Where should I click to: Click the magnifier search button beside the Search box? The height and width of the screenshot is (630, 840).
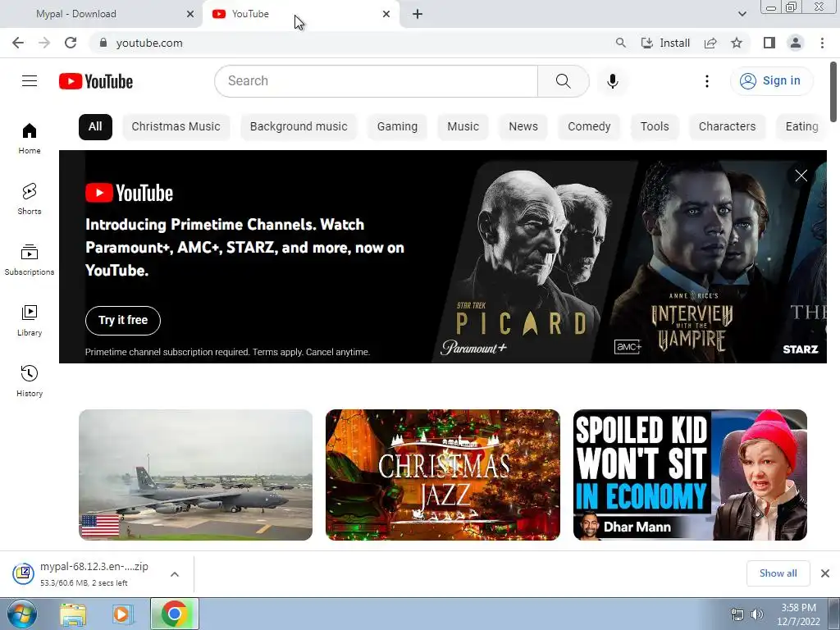pos(563,81)
